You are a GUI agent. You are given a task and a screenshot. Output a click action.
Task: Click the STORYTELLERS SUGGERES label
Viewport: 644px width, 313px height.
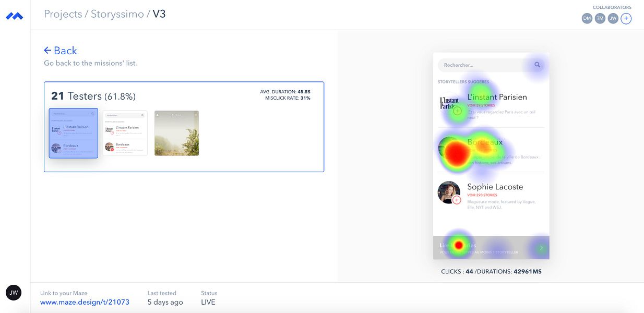(463, 82)
